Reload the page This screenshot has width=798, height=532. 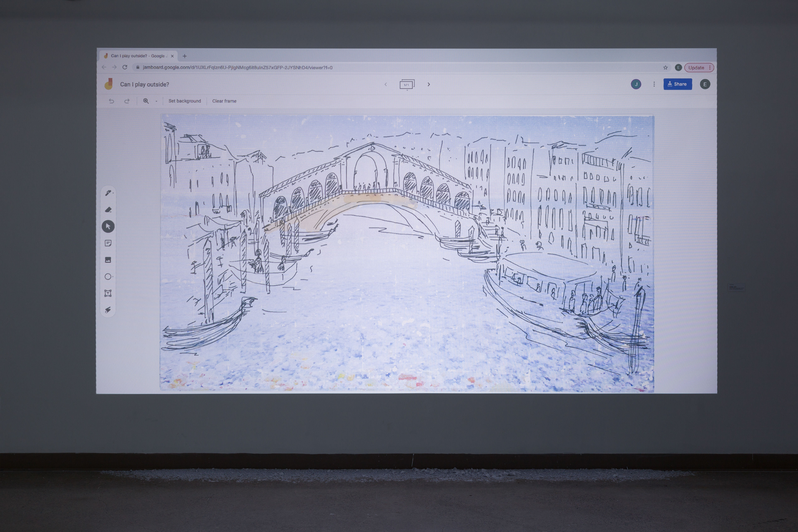click(x=125, y=67)
